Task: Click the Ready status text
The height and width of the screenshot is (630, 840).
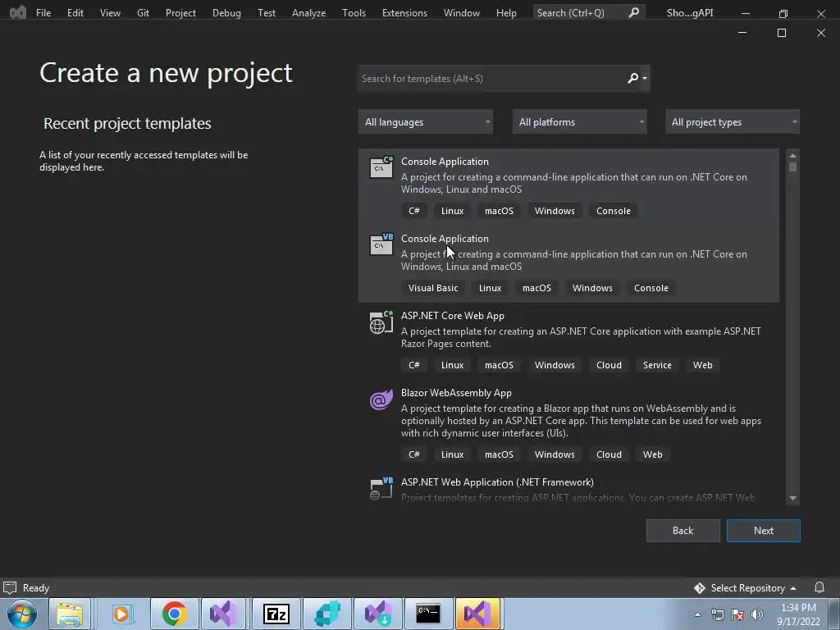Action: coord(36,587)
